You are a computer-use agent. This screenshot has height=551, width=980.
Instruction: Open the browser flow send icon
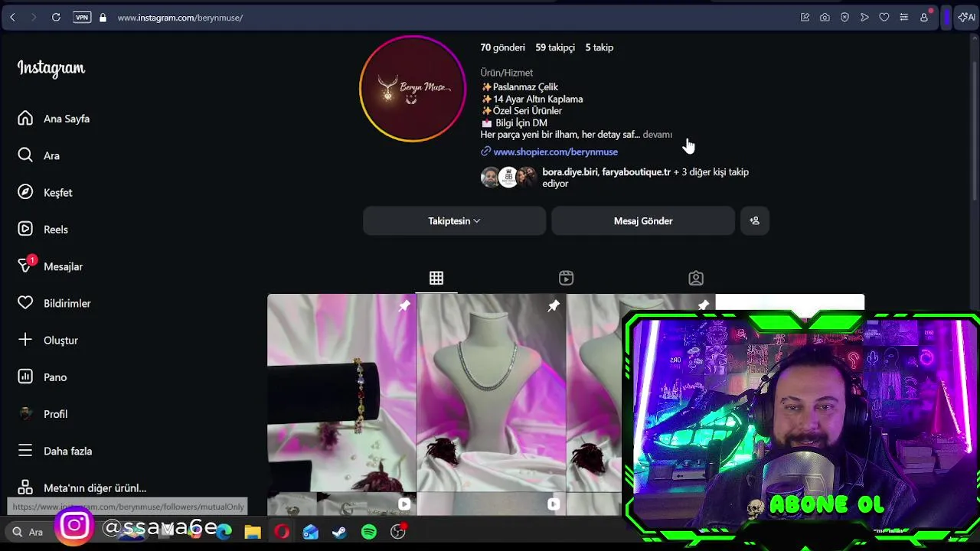point(864,17)
